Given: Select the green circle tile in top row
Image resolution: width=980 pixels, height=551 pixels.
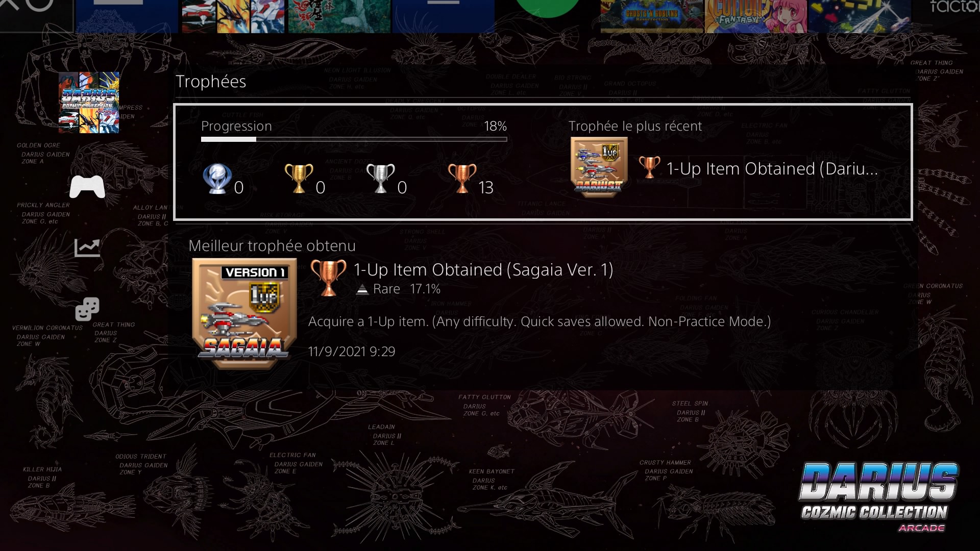Looking at the screenshot, I should [x=548, y=9].
